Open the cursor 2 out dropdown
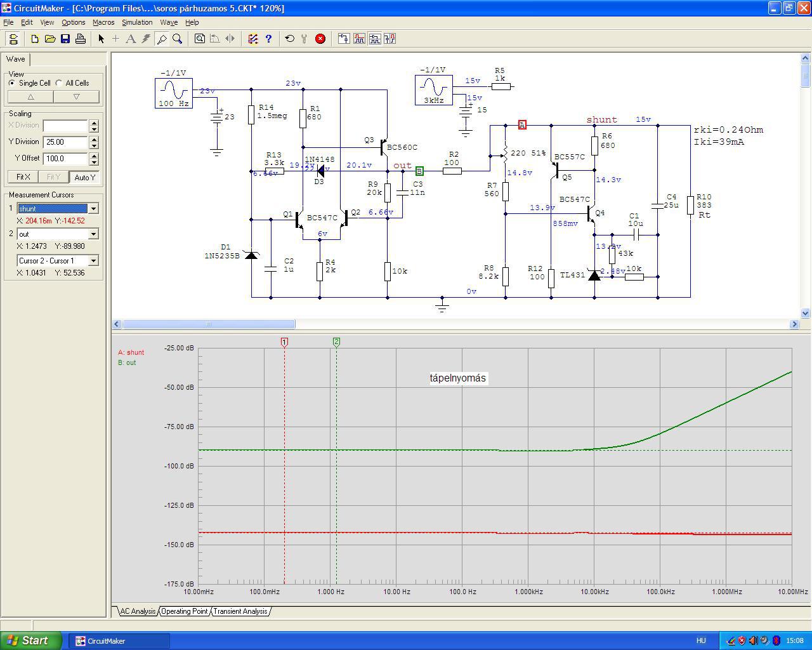Image resolution: width=812 pixels, height=650 pixels. click(93, 234)
